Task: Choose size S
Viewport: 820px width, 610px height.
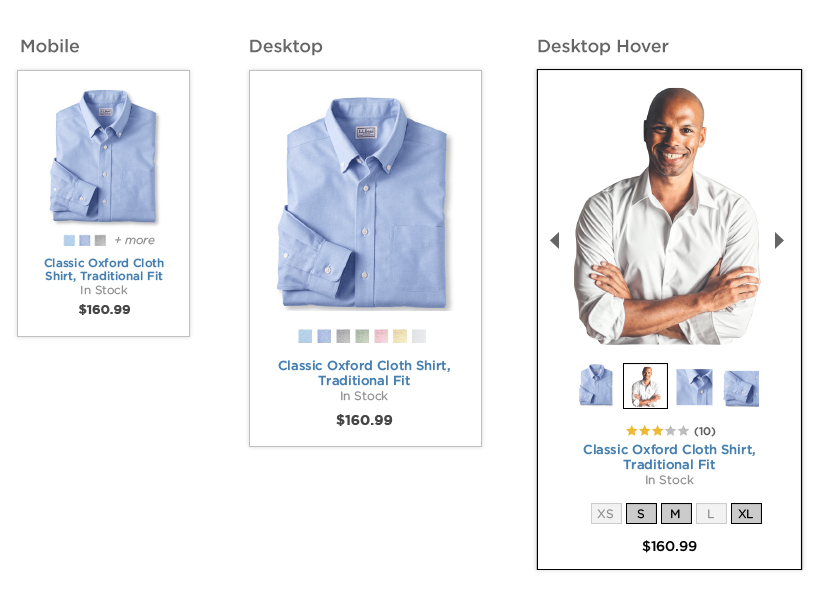Action: click(x=641, y=514)
